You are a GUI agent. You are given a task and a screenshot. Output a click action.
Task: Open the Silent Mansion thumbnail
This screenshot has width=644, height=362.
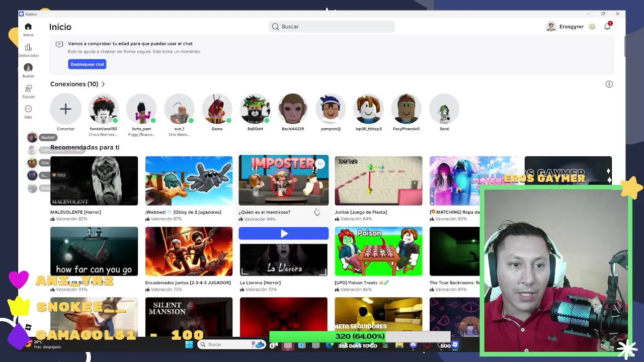pos(189,317)
